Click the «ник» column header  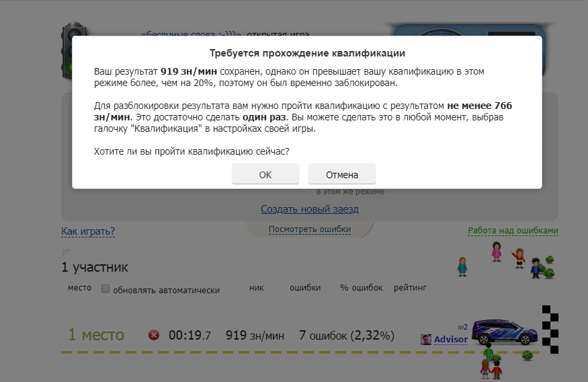tap(257, 288)
